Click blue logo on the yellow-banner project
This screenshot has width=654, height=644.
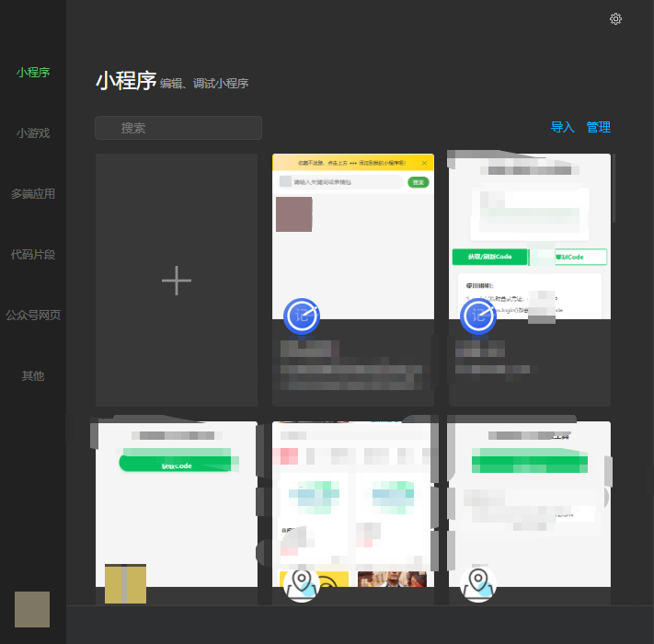(302, 316)
